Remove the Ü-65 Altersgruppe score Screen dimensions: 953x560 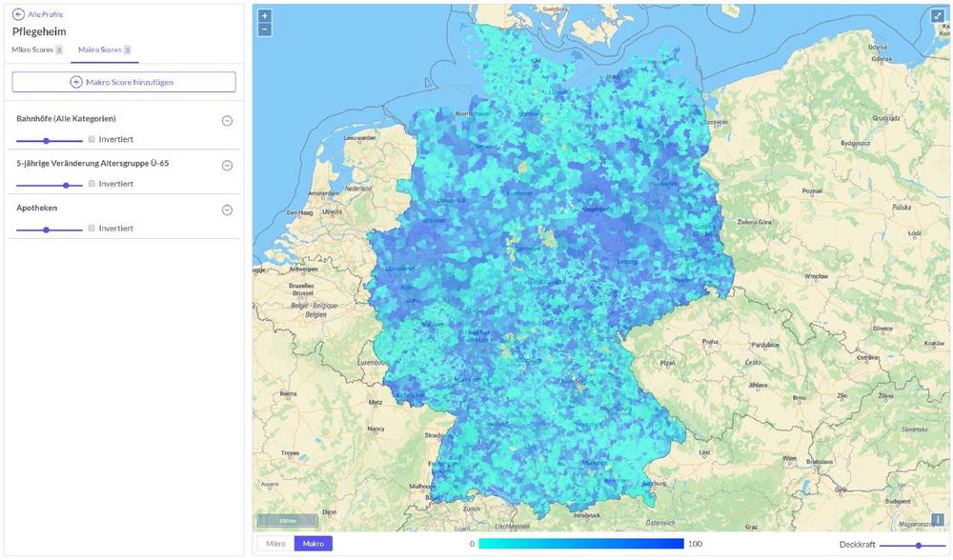tap(227, 166)
